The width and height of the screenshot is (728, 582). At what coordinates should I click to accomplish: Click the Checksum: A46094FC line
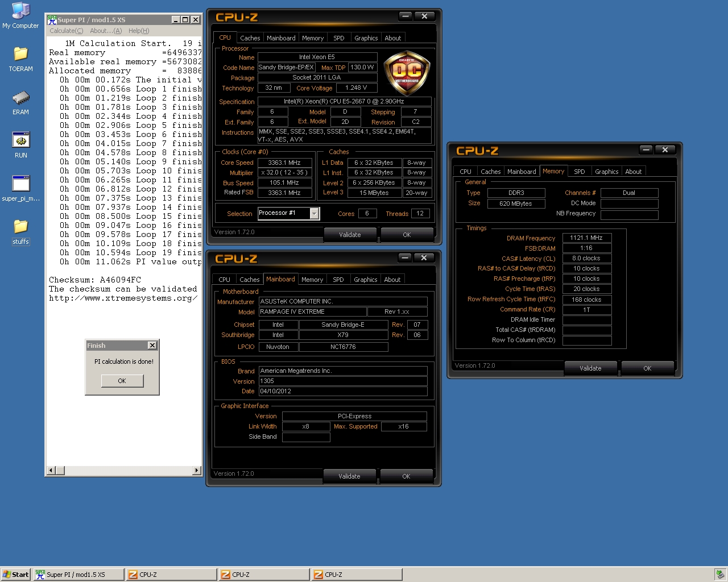[x=95, y=280]
